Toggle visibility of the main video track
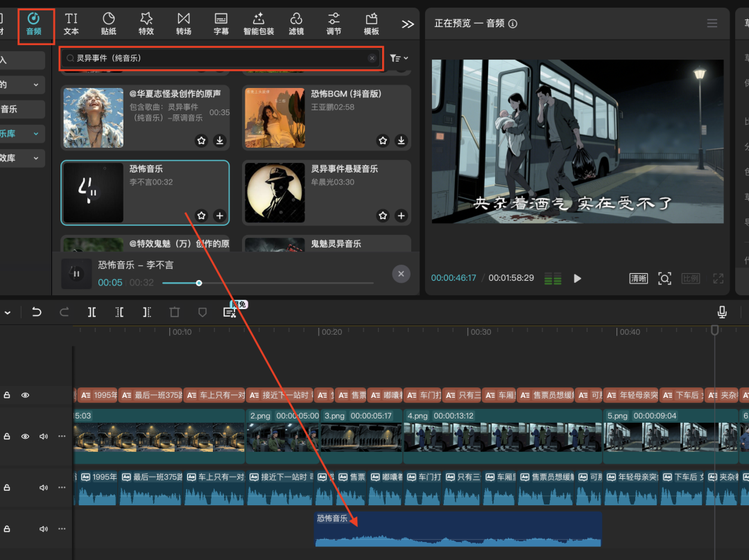The image size is (749, 560). click(x=26, y=437)
